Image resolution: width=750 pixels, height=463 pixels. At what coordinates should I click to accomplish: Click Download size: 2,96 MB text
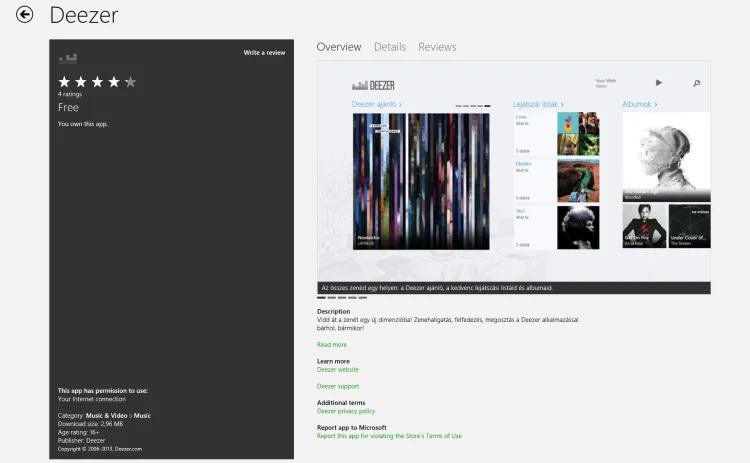pos(90,424)
